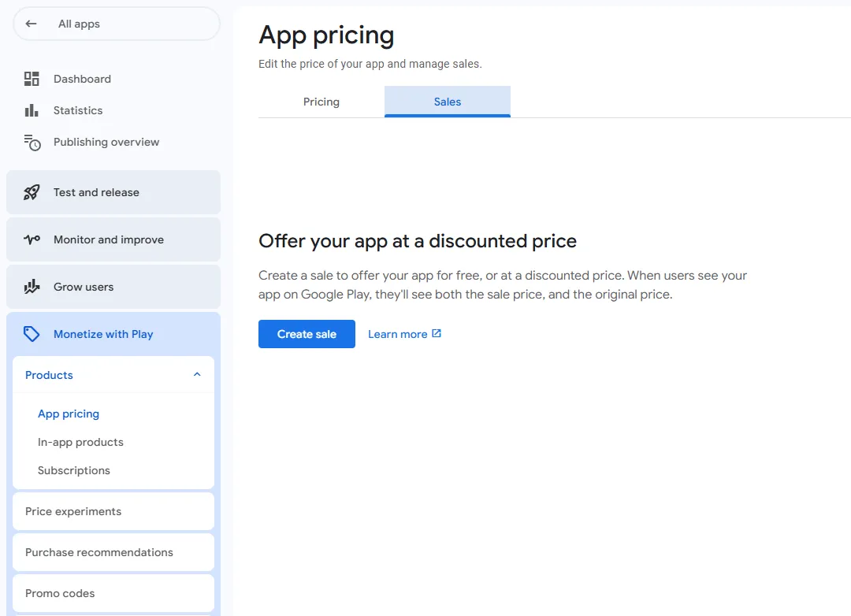The height and width of the screenshot is (616, 851).
Task: Click the Test and release rocket icon
Action: click(32, 192)
